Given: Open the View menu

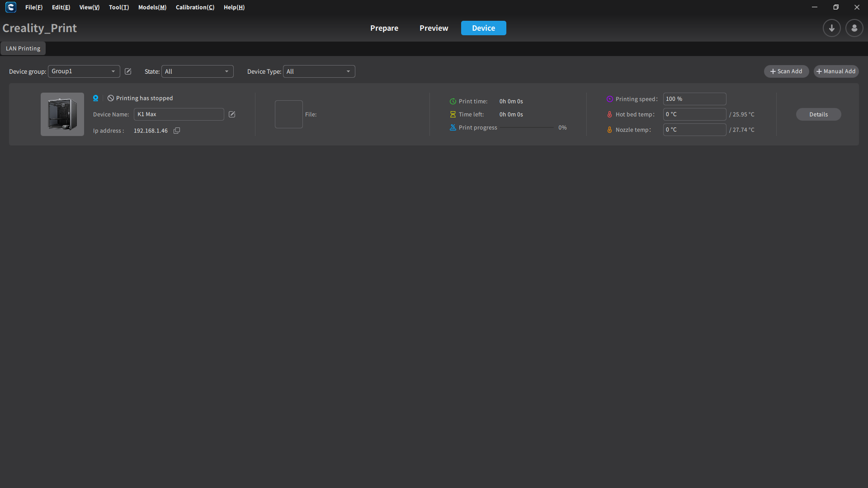Looking at the screenshot, I should (90, 7).
